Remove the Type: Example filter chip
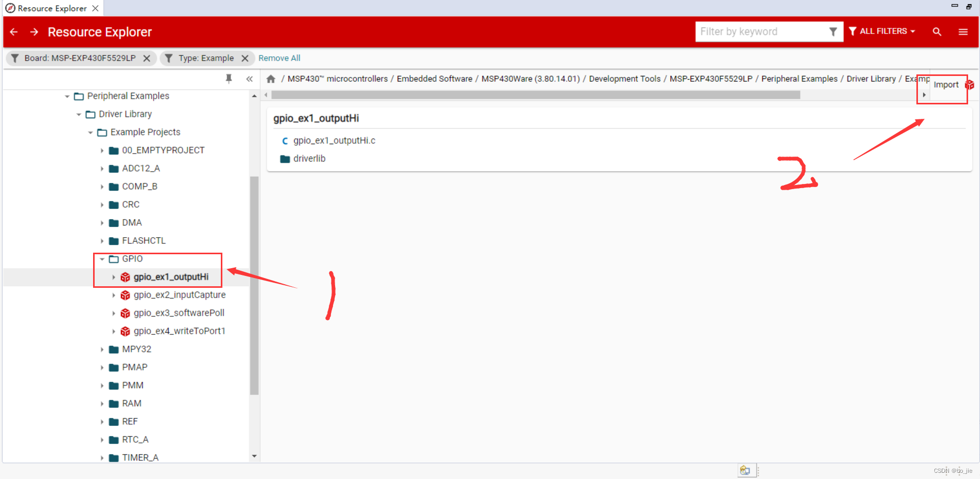The image size is (980, 479). point(245,58)
